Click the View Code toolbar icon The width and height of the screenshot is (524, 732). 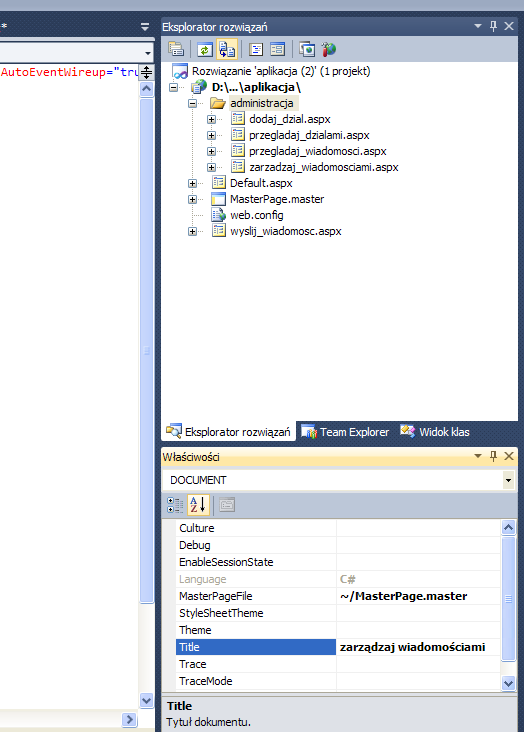coord(256,49)
